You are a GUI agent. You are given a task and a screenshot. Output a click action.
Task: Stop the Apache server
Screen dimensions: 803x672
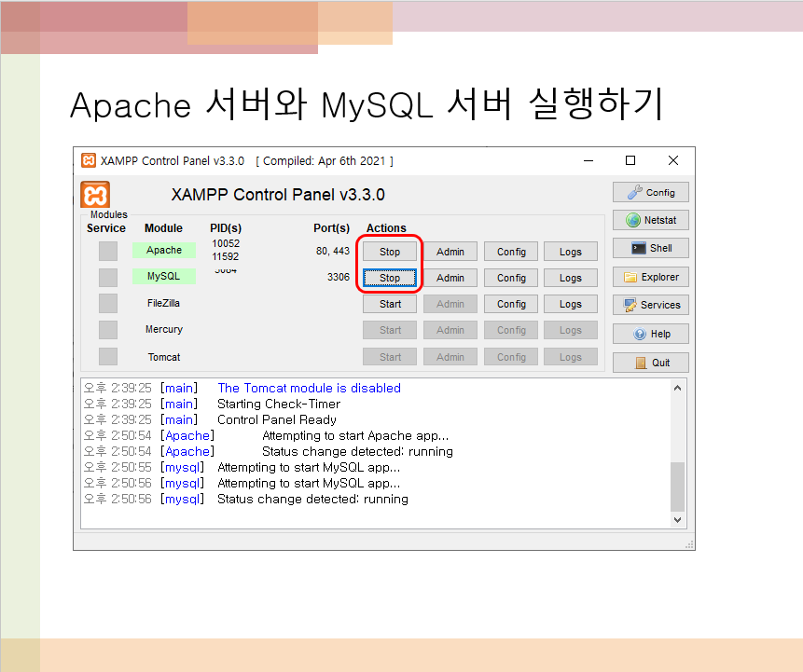pos(390,252)
